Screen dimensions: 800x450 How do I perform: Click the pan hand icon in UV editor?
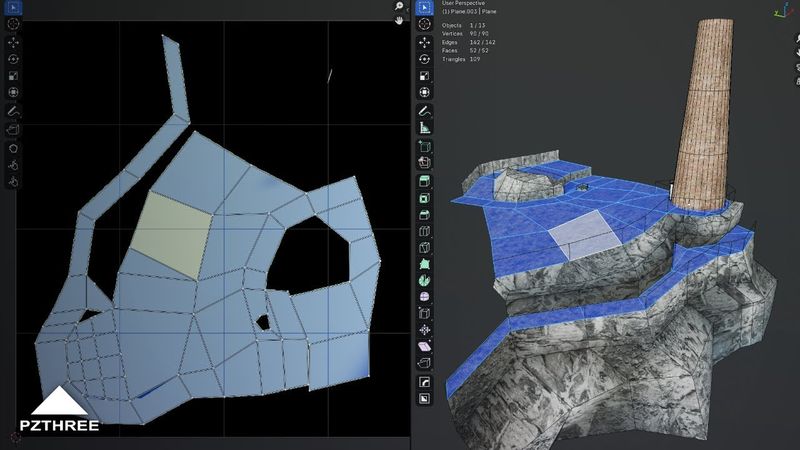coord(398,20)
